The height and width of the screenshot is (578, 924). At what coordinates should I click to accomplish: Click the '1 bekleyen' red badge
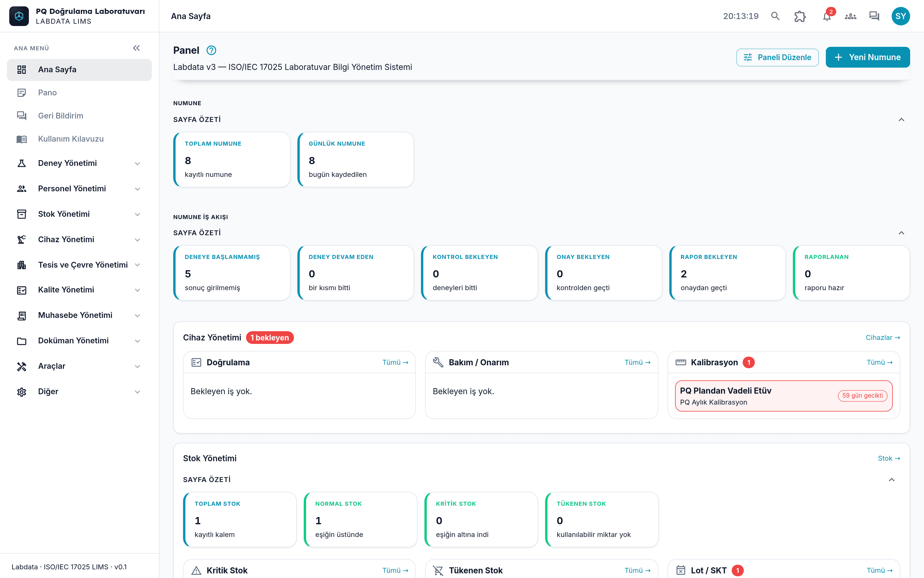(x=270, y=338)
